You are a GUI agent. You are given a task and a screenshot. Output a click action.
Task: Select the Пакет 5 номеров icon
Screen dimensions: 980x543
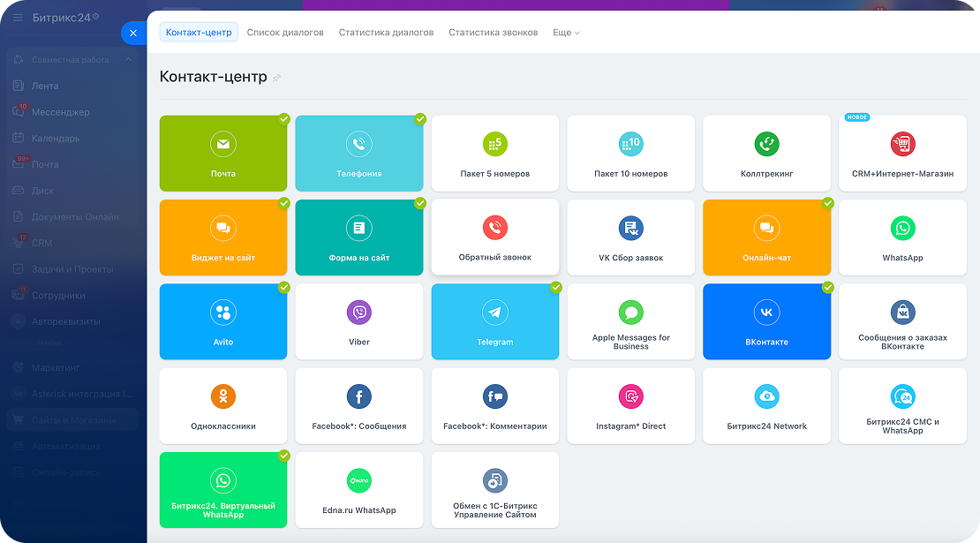click(x=495, y=144)
